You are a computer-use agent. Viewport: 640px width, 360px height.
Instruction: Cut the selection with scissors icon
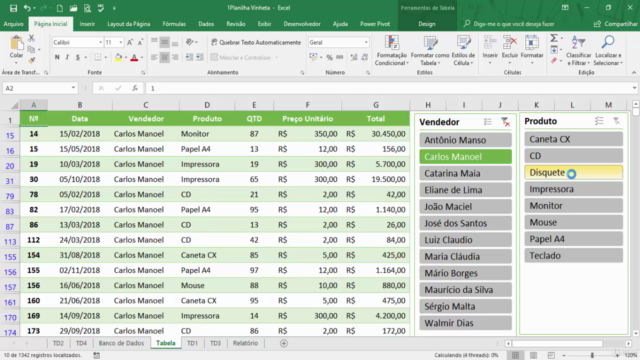coord(31,38)
